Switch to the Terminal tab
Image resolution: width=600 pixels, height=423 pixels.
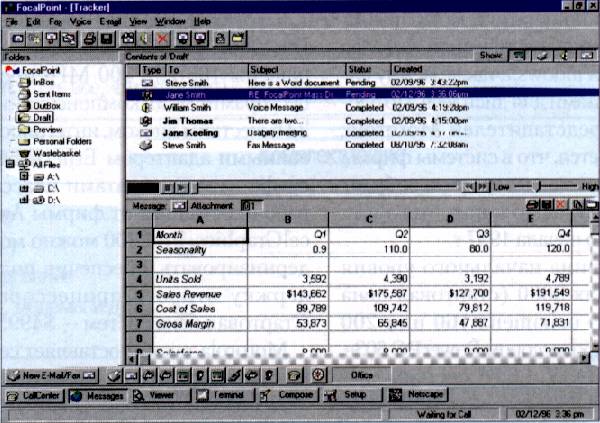pos(225,395)
